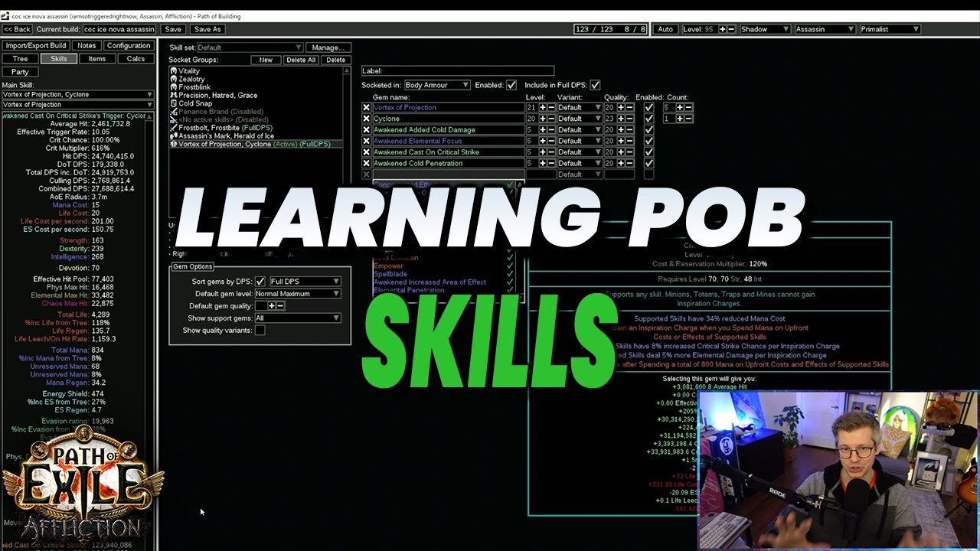
Task: Switch to the Items tab
Action: click(97, 59)
